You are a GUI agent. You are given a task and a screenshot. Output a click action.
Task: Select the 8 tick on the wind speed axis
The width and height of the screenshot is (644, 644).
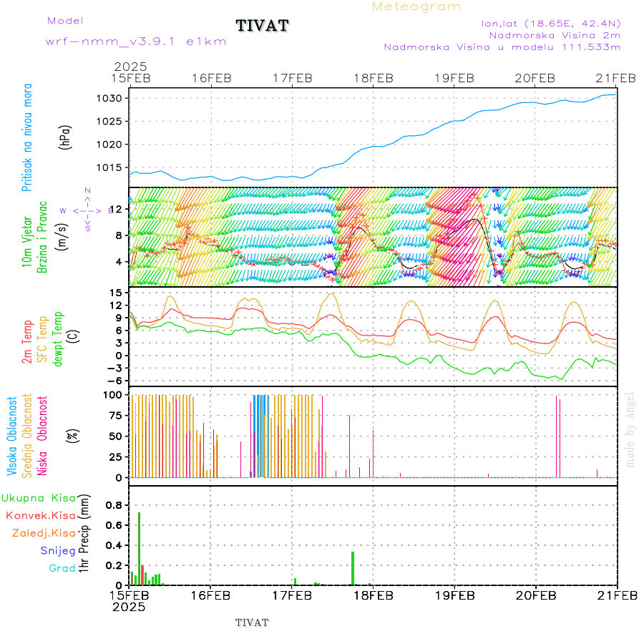coord(119,235)
